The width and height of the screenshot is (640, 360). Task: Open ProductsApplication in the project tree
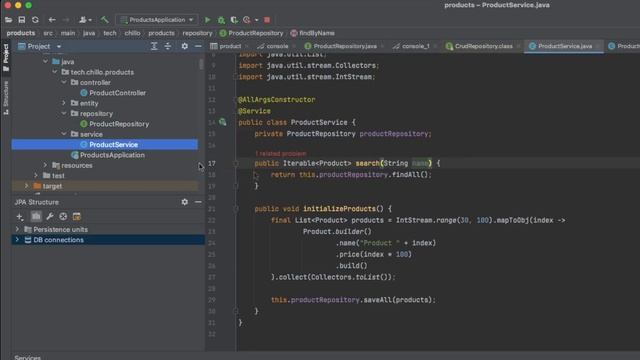point(112,155)
